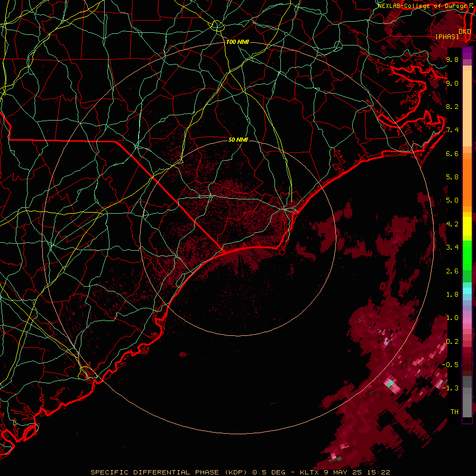Image resolution: width=476 pixels, height=476 pixels.
Task: Click the 15:22 timestamp in the caption
Action: pos(379,472)
